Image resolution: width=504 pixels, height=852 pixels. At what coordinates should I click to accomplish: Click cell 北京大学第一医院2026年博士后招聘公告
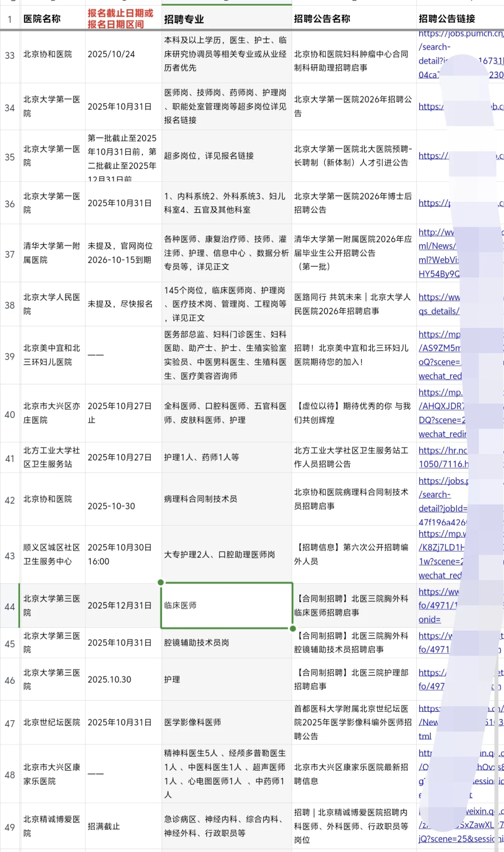coord(353,203)
